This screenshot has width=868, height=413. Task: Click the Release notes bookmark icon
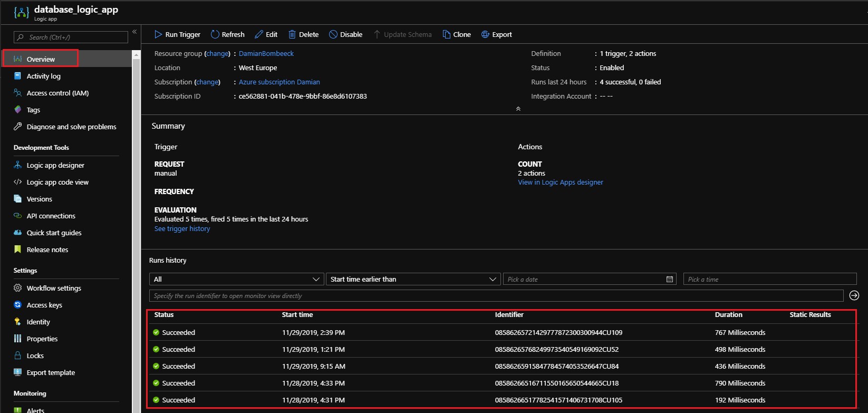pyautogui.click(x=17, y=249)
